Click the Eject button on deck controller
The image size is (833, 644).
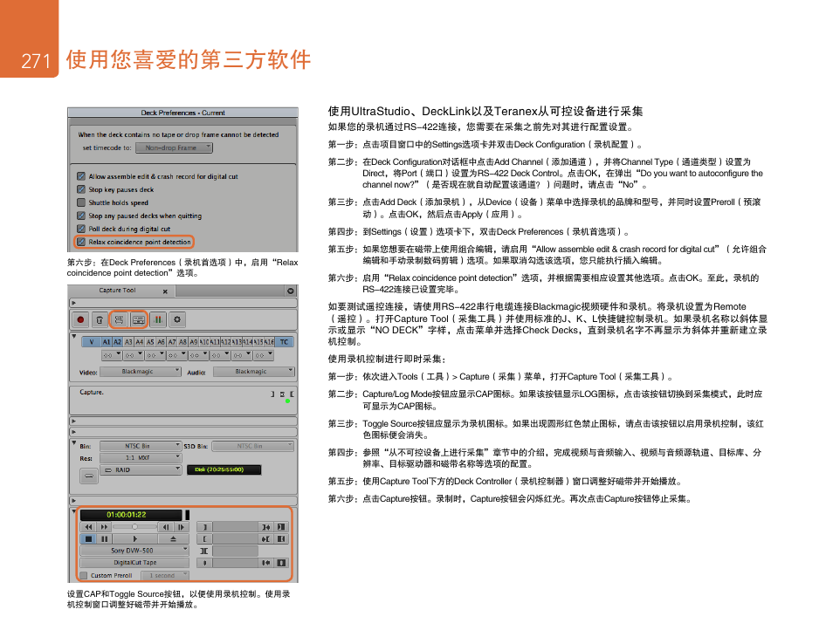(173, 539)
